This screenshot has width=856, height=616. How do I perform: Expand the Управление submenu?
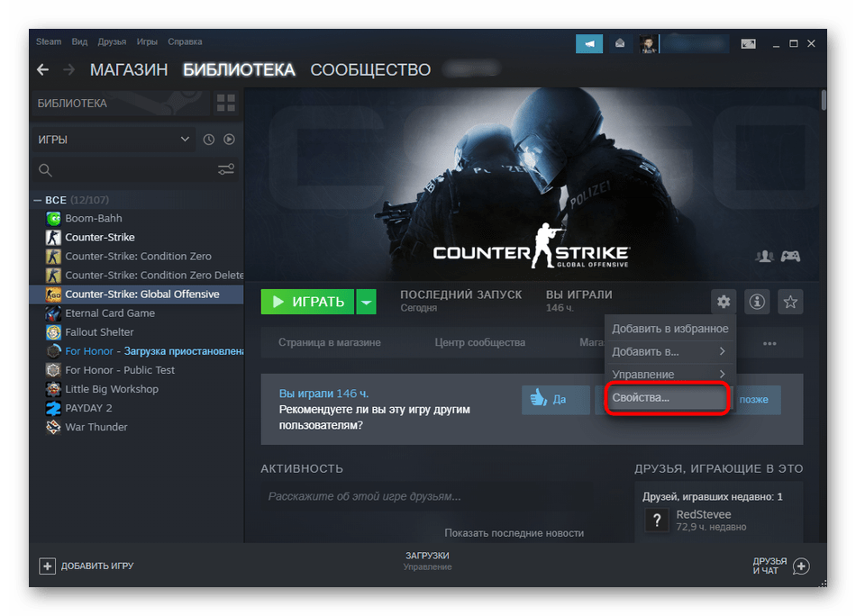tap(669, 374)
